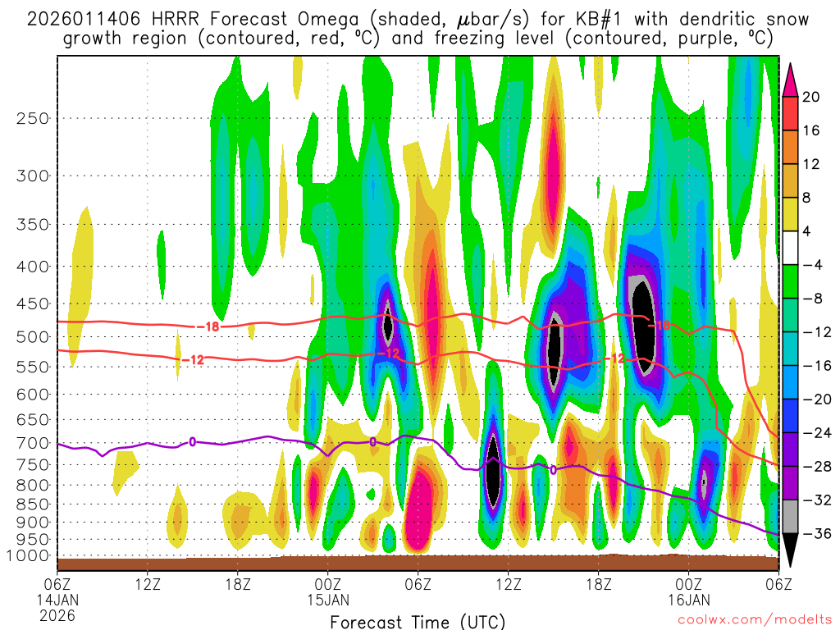Click the colorbar value -20
The height and width of the screenshot is (630, 840).
pyautogui.click(x=816, y=399)
